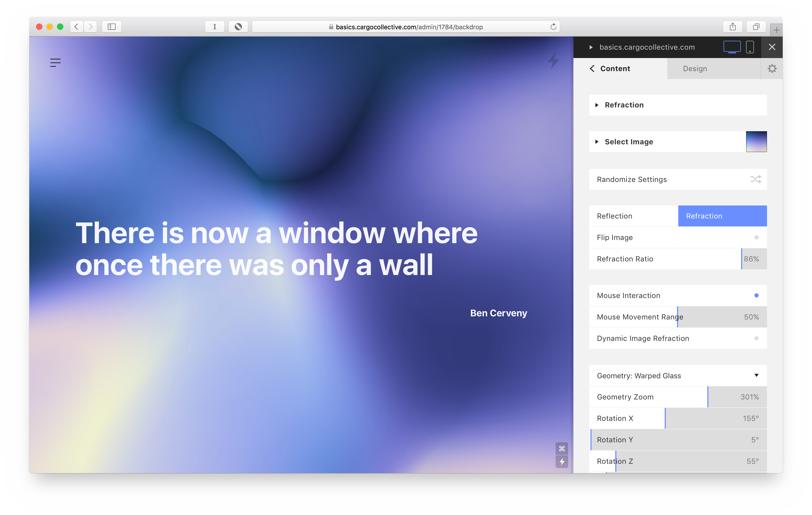Click the command key icon button
The image size is (812, 515).
(x=561, y=448)
